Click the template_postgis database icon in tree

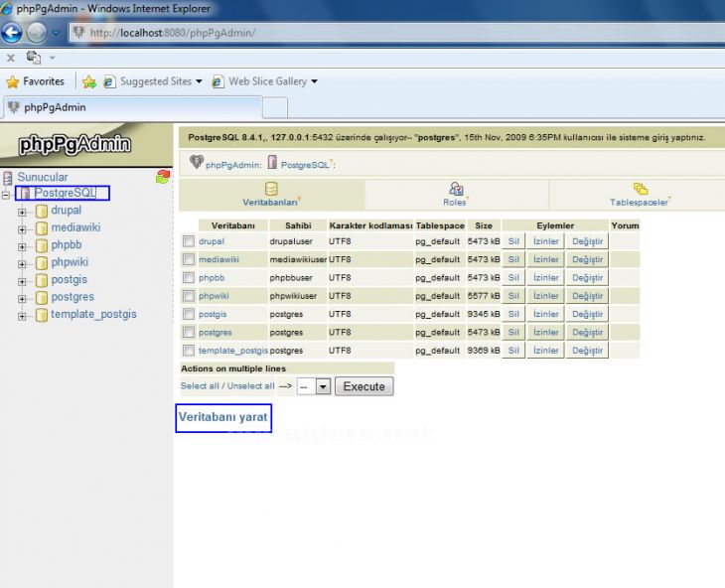click(x=42, y=315)
